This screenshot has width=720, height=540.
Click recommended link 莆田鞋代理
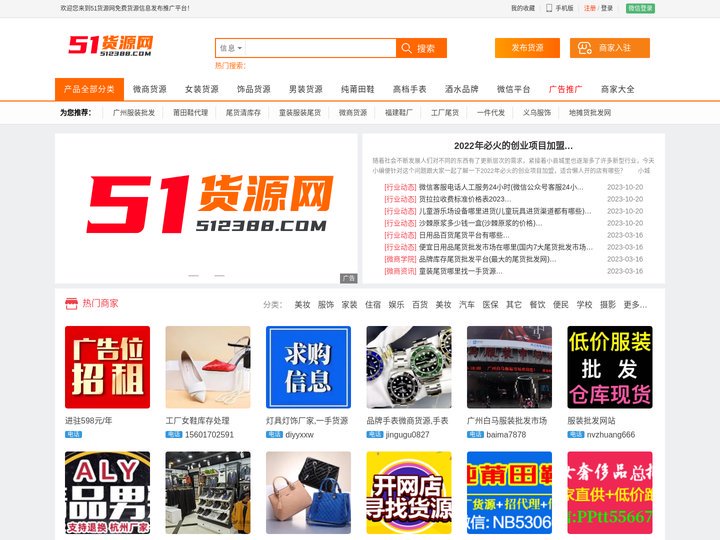[x=191, y=112]
